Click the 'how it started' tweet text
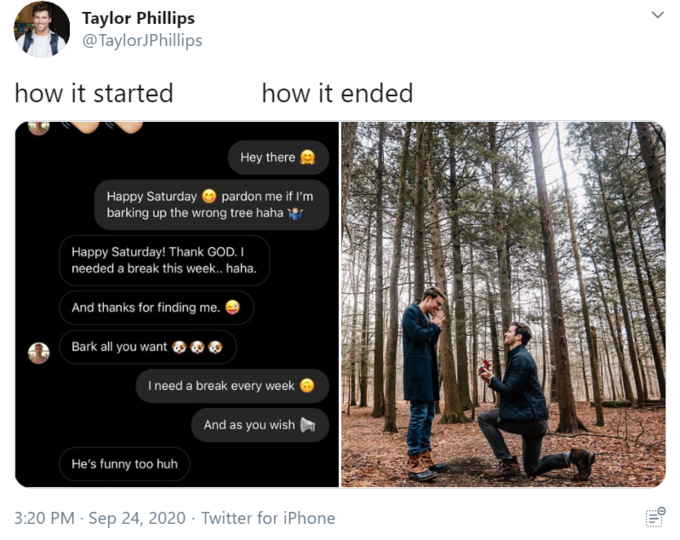The width and height of the screenshot is (680, 540). (94, 93)
